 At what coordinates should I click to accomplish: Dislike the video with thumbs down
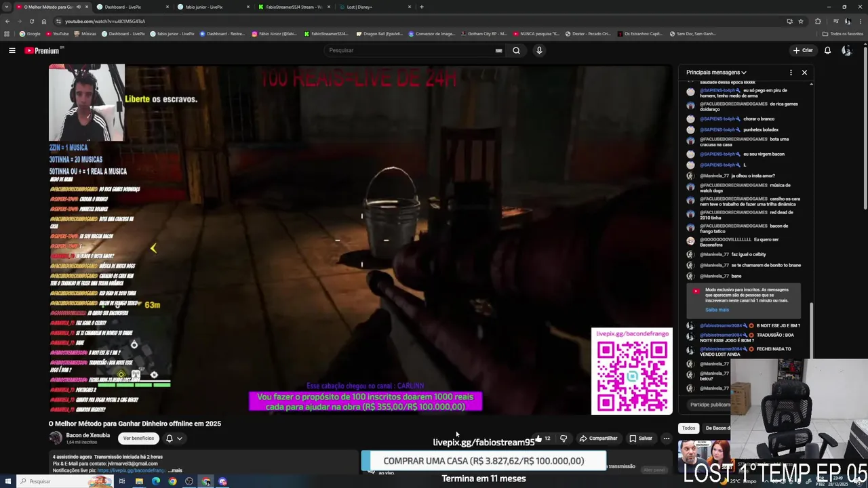(564, 439)
